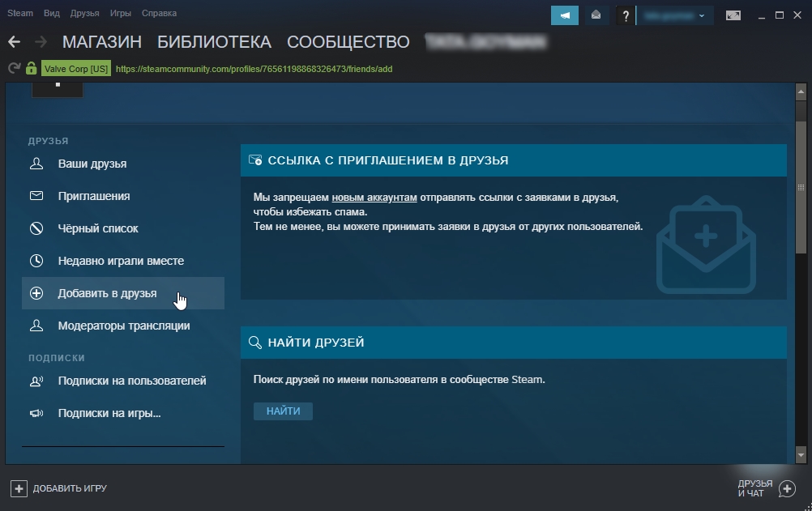Viewport: 812px width, 511px height.
Task: Open the Справка menu
Action: [x=159, y=14]
